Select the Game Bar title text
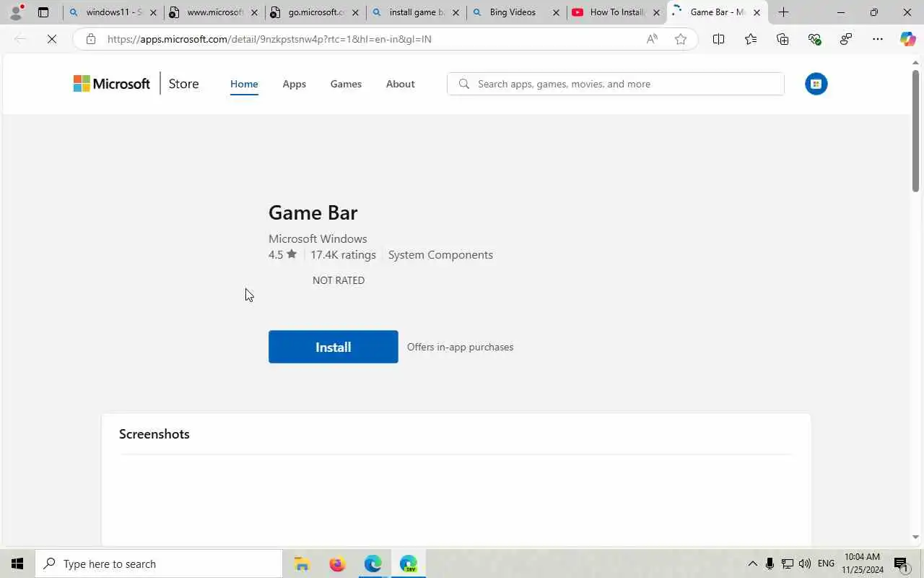 point(313,212)
